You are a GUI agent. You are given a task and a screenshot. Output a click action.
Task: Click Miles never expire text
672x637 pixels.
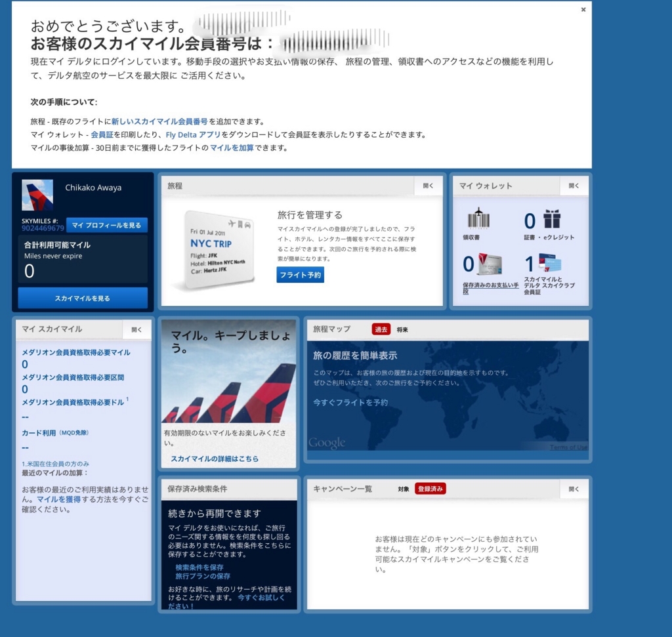click(53, 256)
